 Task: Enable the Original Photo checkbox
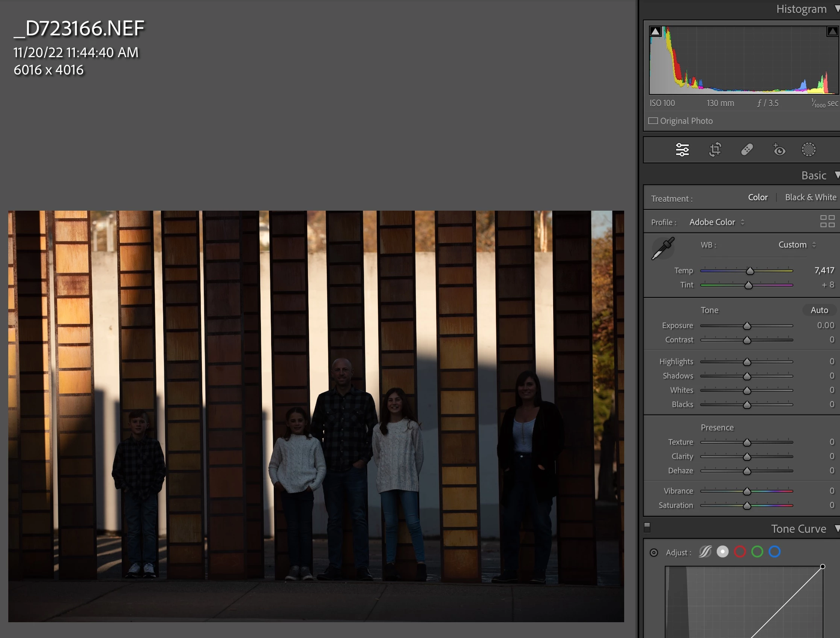tap(653, 121)
